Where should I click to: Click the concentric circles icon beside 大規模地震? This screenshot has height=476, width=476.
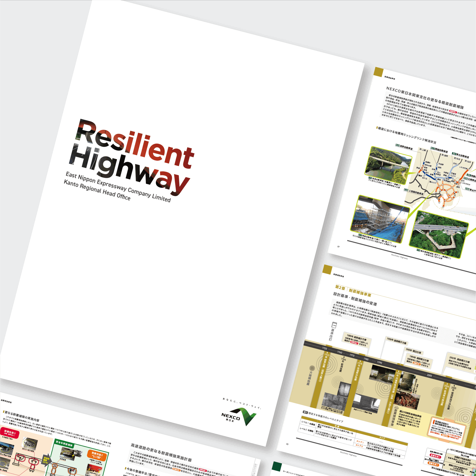pyautogui.click(x=312, y=369)
